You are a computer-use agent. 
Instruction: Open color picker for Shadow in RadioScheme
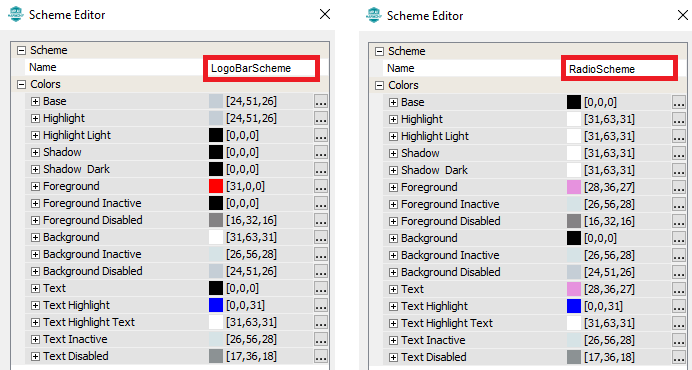(679, 153)
